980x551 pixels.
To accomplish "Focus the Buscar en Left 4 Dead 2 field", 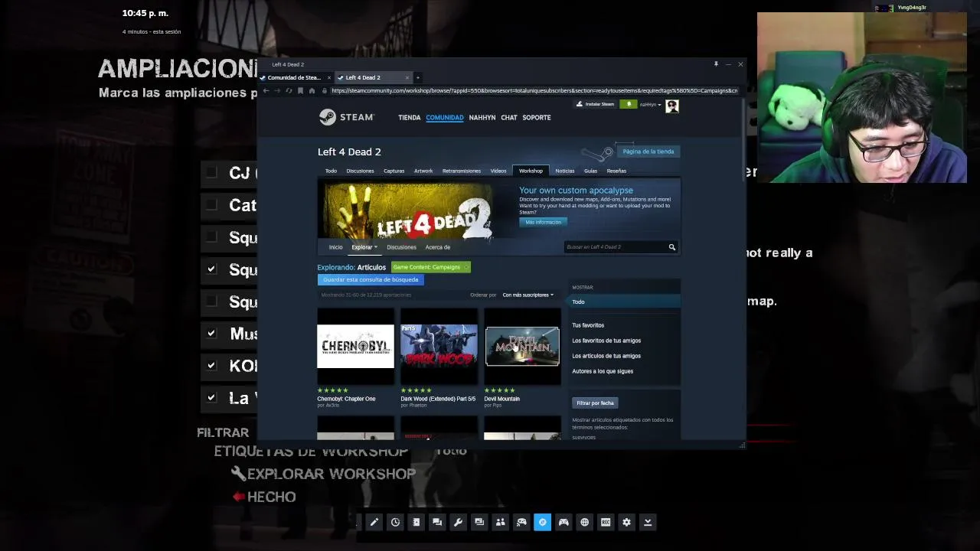I will coord(615,247).
